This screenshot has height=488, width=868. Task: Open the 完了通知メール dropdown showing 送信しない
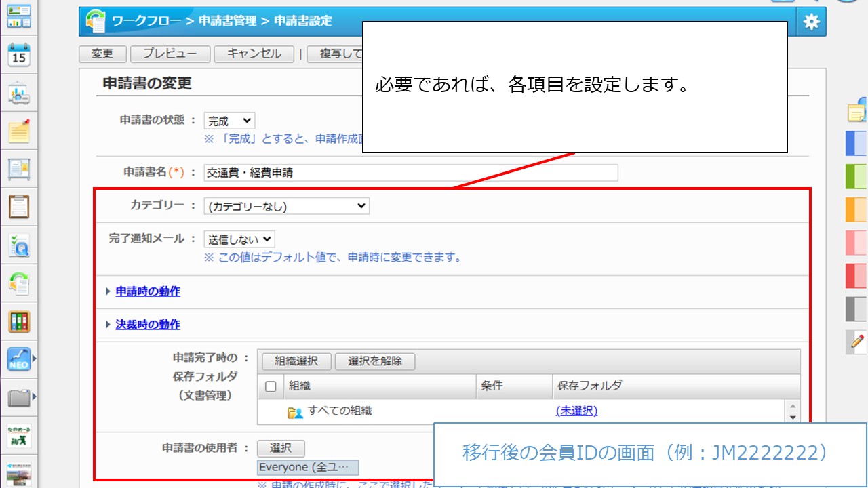239,239
